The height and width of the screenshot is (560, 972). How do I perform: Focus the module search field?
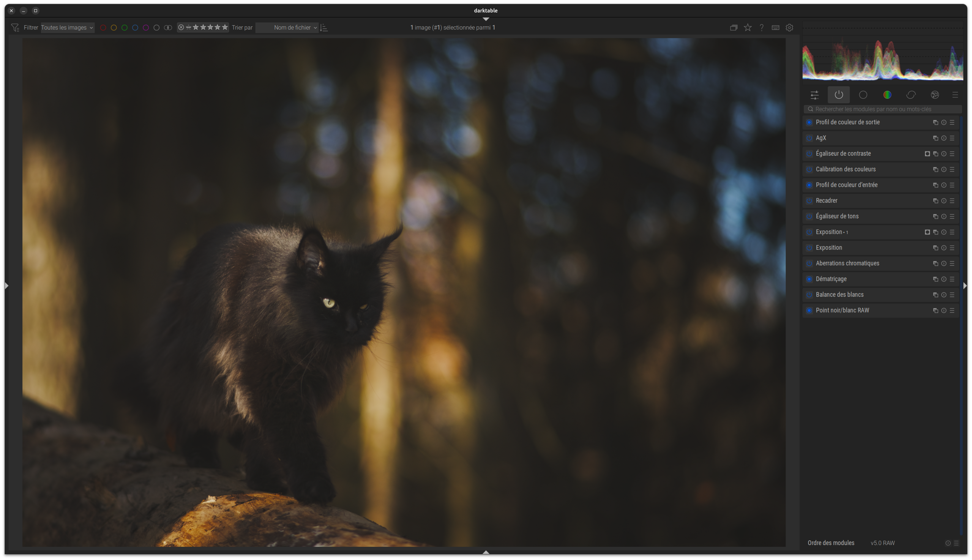click(x=883, y=109)
